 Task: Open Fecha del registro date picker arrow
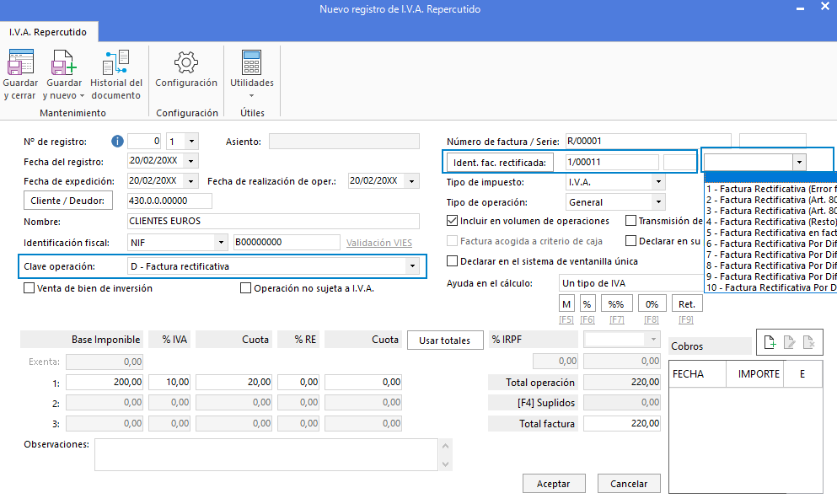coord(190,161)
